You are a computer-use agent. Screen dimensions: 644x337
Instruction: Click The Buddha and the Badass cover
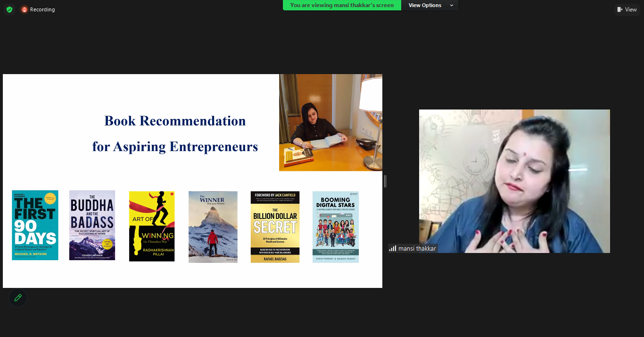(x=92, y=225)
